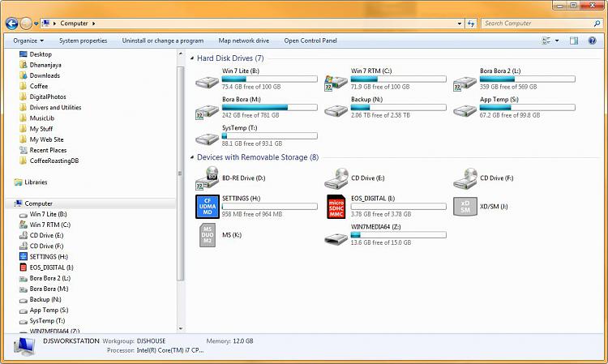Open the recent pages dropdown arrow
Viewport: 608px width, 364px height.
pos(36,24)
